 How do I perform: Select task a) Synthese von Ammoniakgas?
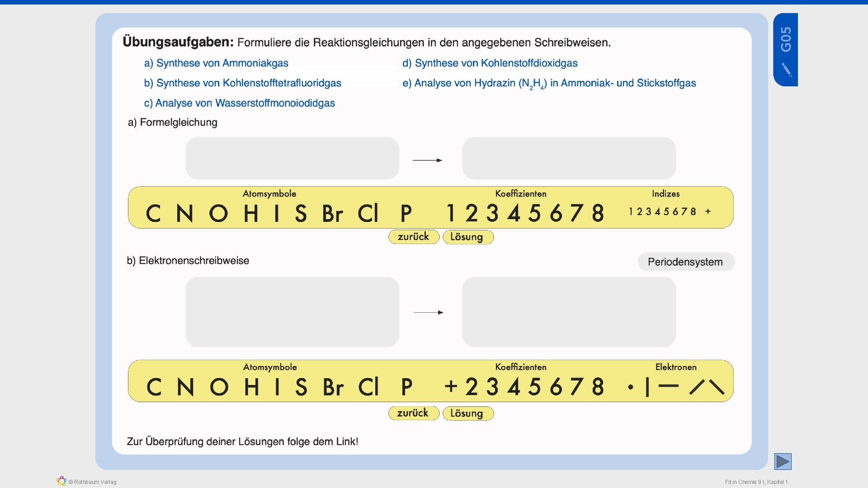[216, 63]
